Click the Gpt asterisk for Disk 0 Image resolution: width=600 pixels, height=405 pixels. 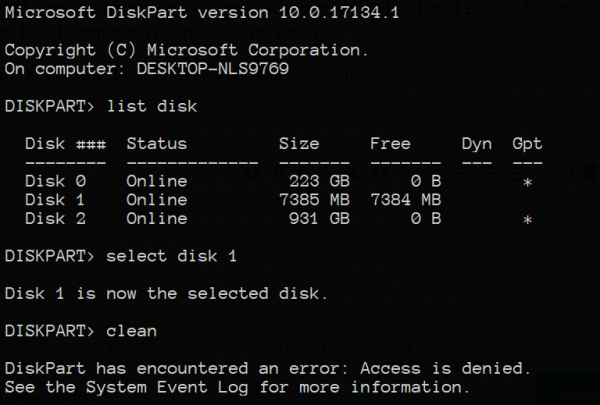point(527,183)
